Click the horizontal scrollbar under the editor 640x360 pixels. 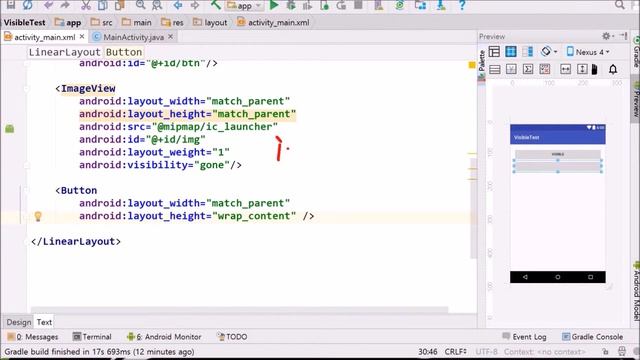pyautogui.click(x=239, y=310)
